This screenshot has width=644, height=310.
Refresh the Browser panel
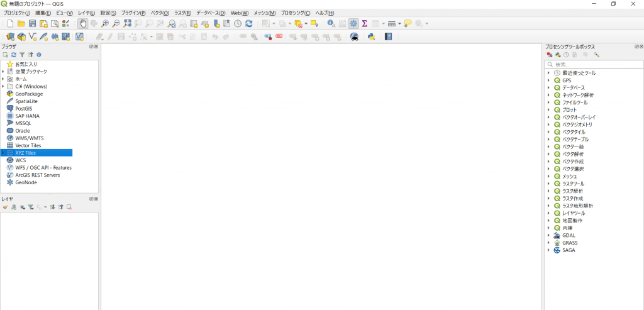tap(14, 55)
